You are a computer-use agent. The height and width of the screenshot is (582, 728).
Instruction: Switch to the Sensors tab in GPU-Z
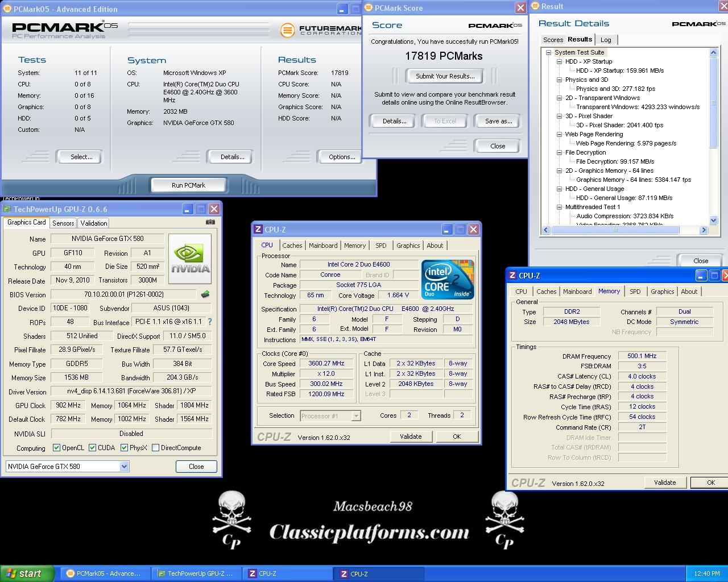(x=63, y=223)
